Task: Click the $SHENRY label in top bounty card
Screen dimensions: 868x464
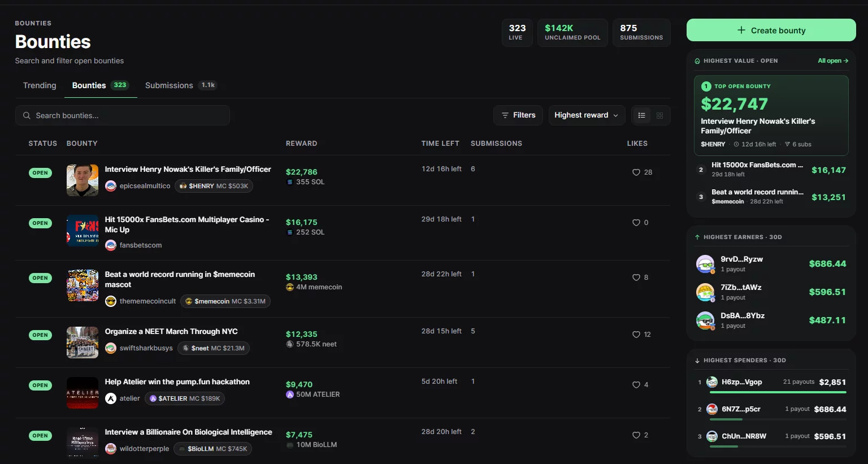Action: pyautogui.click(x=713, y=144)
